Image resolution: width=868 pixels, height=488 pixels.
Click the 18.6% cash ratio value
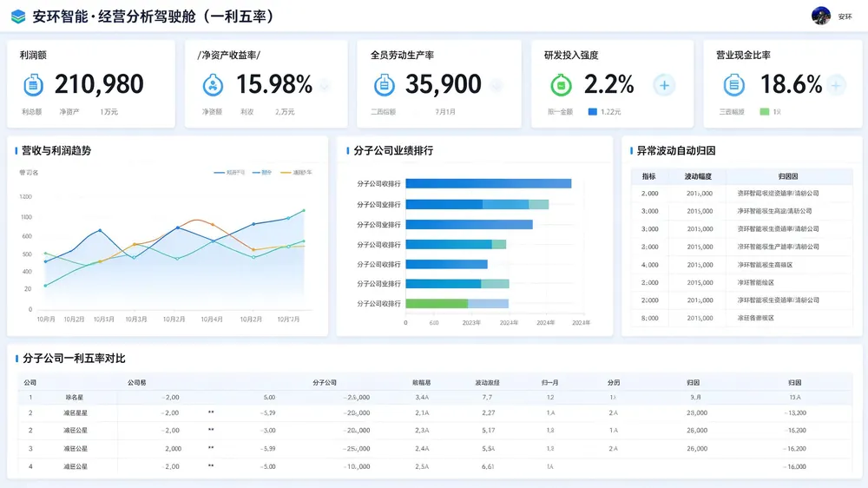(x=791, y=84)
